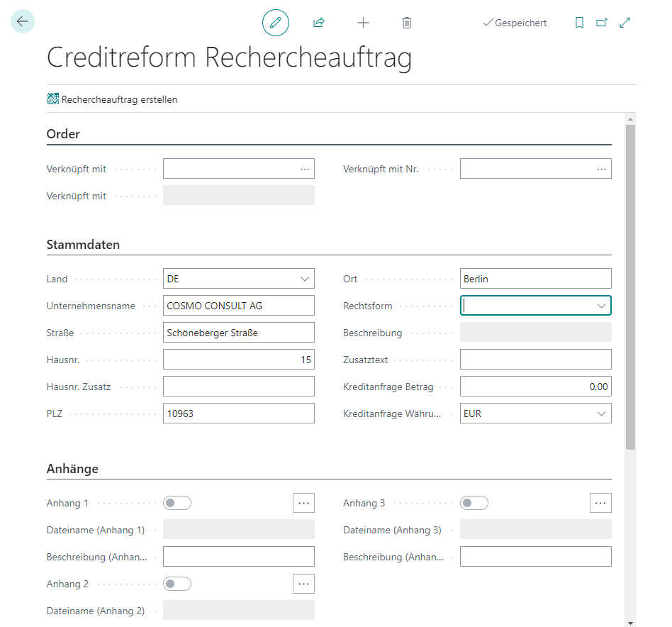
Task: Open the Verknüpft mit lookup button
Action: click(305, 168)
